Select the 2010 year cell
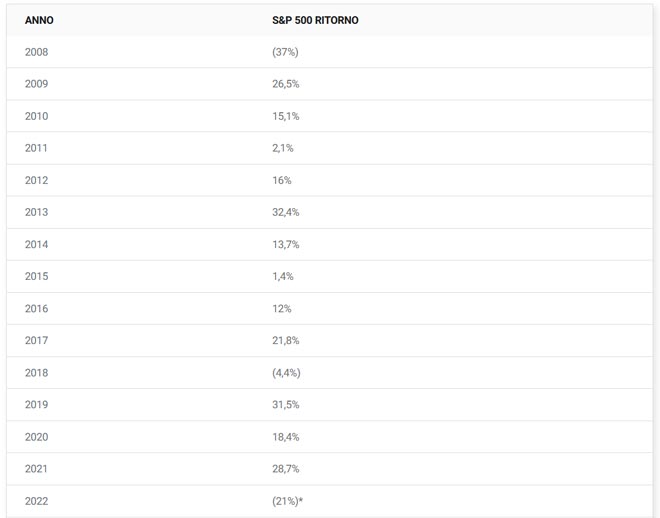This screenshot has height=518, width=660. click(36, 116)
